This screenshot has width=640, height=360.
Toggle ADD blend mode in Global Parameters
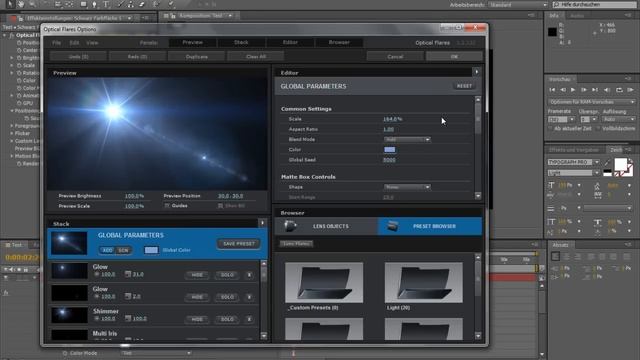[107, 250]
